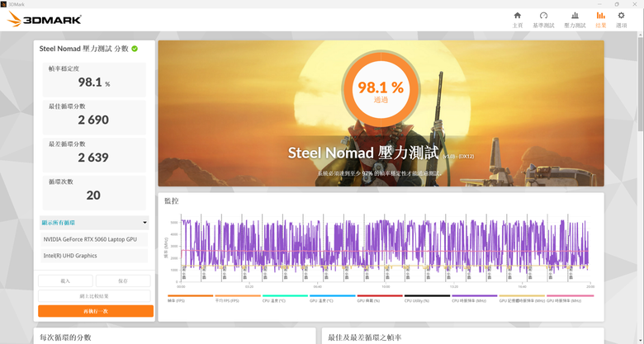Click Steel Nomad 壓力測試 分數 panel title
This screenshot has width=644, height=344.
click(x=83, y=49)
